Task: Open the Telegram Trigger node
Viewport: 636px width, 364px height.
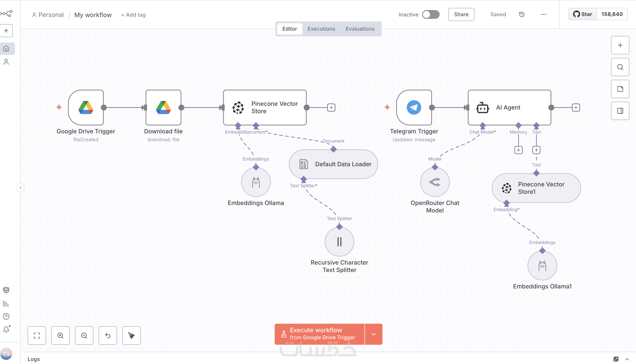Action: point(414,108)
